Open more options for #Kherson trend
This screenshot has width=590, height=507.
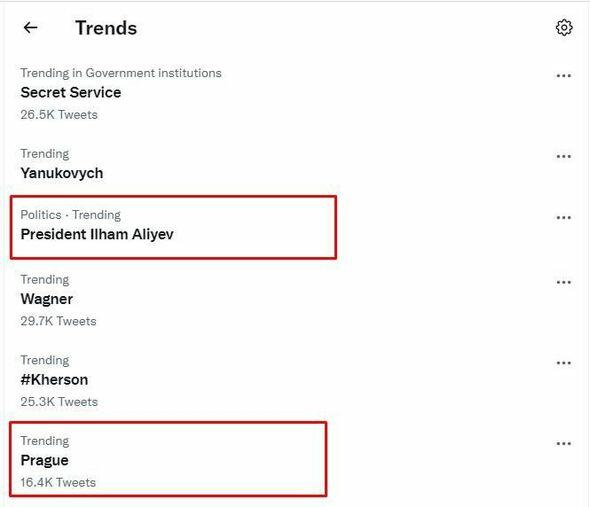click(563, 363)
